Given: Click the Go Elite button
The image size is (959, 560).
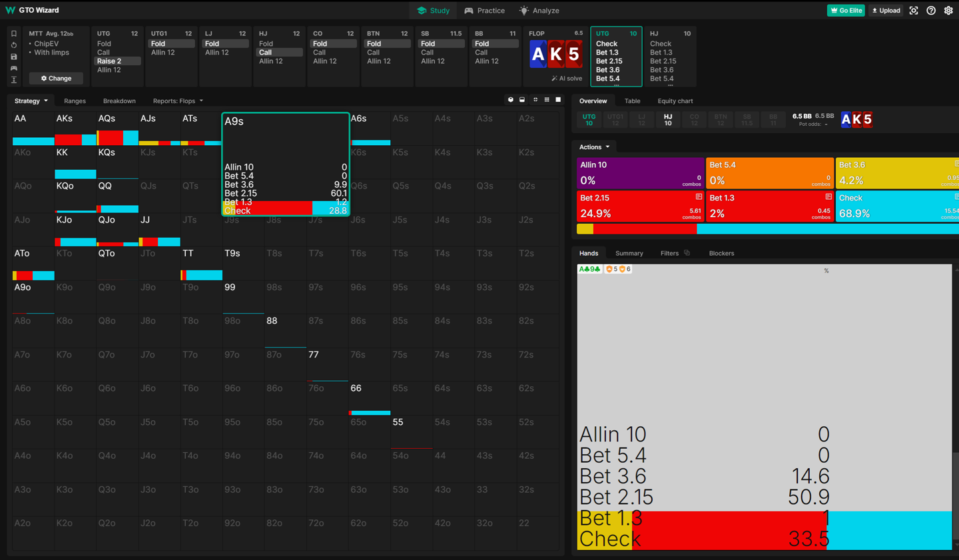Looking at the screenshot, I should (x=846, y=11).
